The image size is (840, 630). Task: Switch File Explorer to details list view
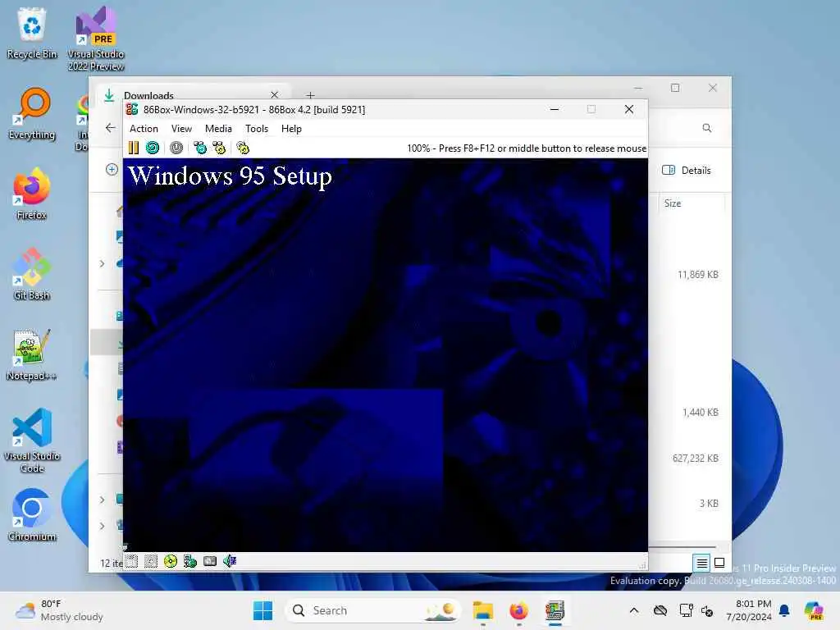701,563
